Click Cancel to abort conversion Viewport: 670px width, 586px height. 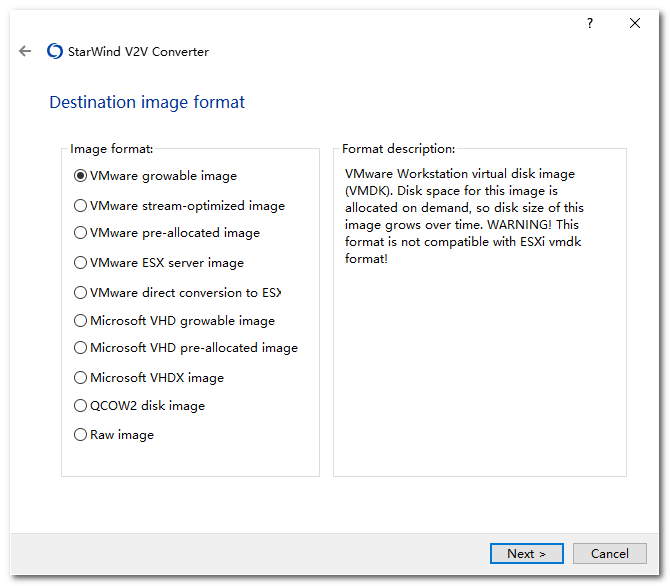point(609,553)
